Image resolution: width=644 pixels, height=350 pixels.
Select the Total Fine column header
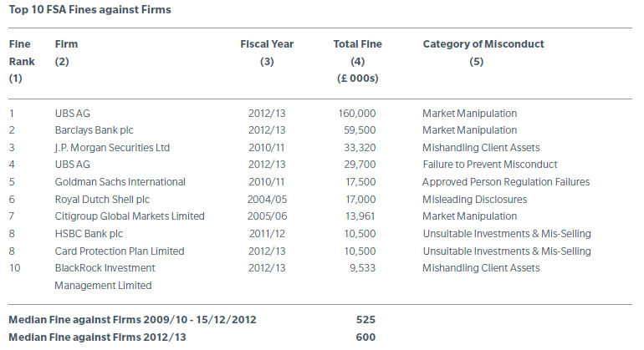click(358, 43)
